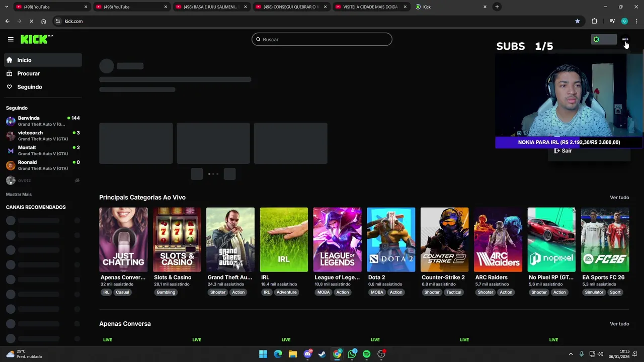The width and height of the screenshot is (644, 362).
Task: Switch to the BASA E JUJU SALIMENI tab
Action: pyautogui.click(x=210, y=7)
